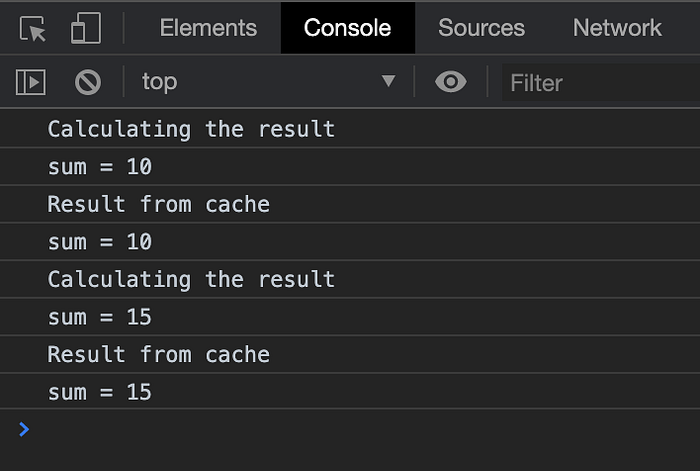Focus the Filter input field
Viewport: 700px width, 471px height.
[x=600, y=82]
